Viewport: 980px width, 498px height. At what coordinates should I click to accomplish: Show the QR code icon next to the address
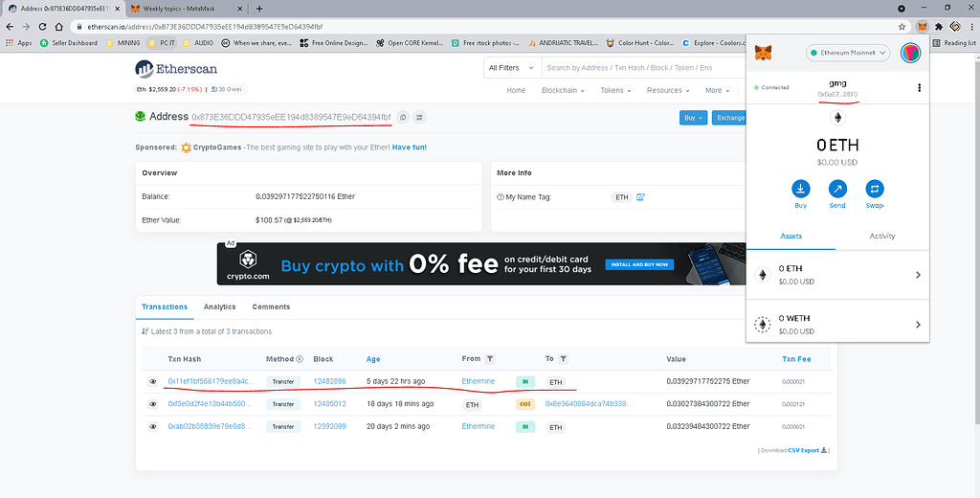(419, 117)
